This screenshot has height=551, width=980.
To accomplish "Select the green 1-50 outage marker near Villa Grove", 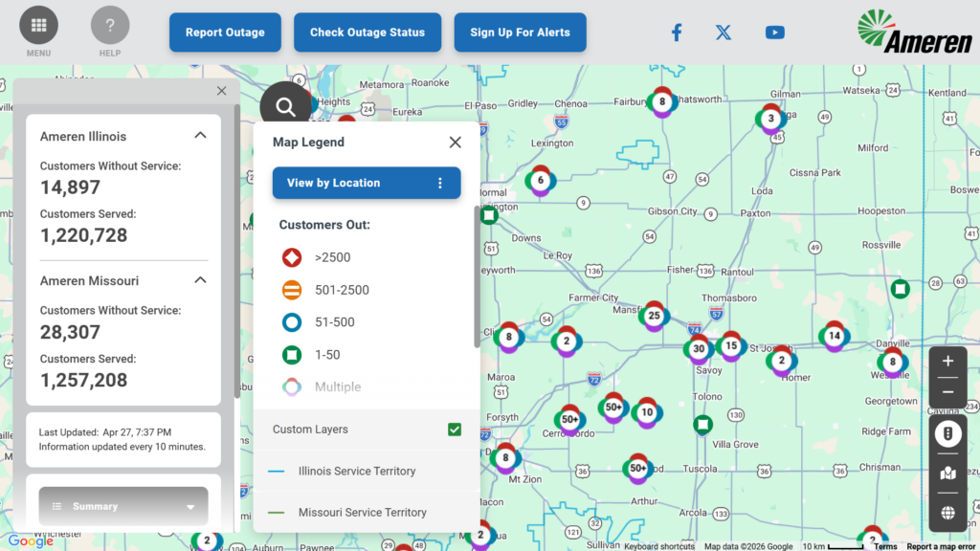I will 703,425.
